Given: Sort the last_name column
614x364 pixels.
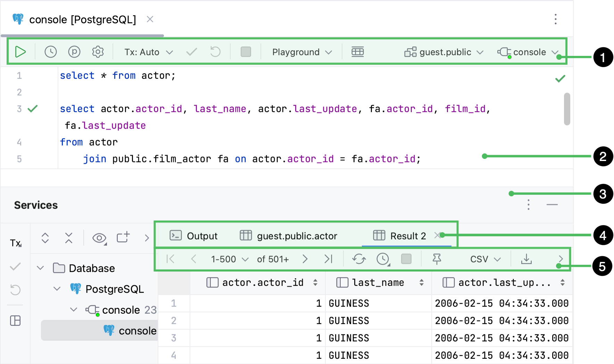Looking at the screenshot, I should pyautogui.click(x=421, y=282).
